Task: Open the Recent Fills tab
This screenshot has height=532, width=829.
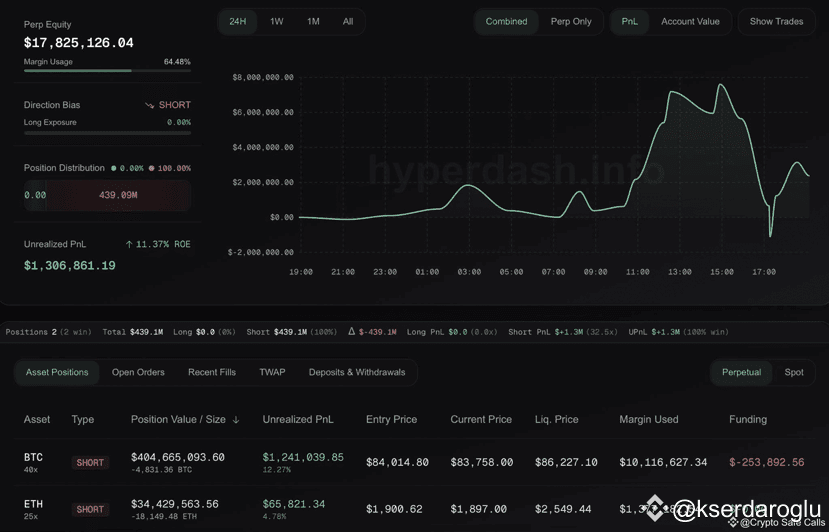Action: click(212, 372)
